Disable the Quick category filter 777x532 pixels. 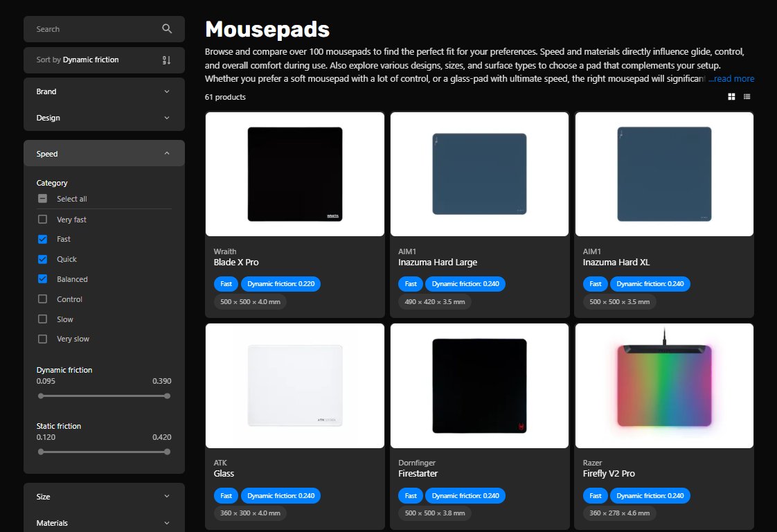(x=42, y=258)
